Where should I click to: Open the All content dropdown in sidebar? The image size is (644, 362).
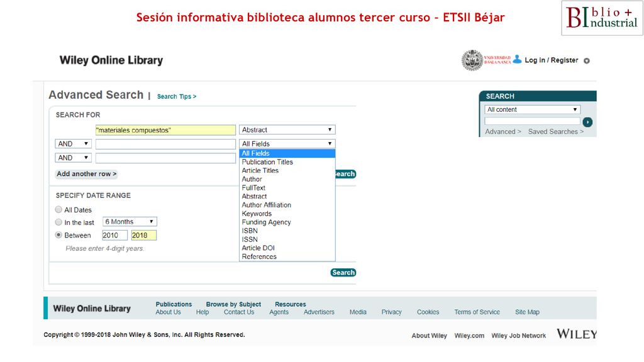pyautogui.click(x=532, y=109)
